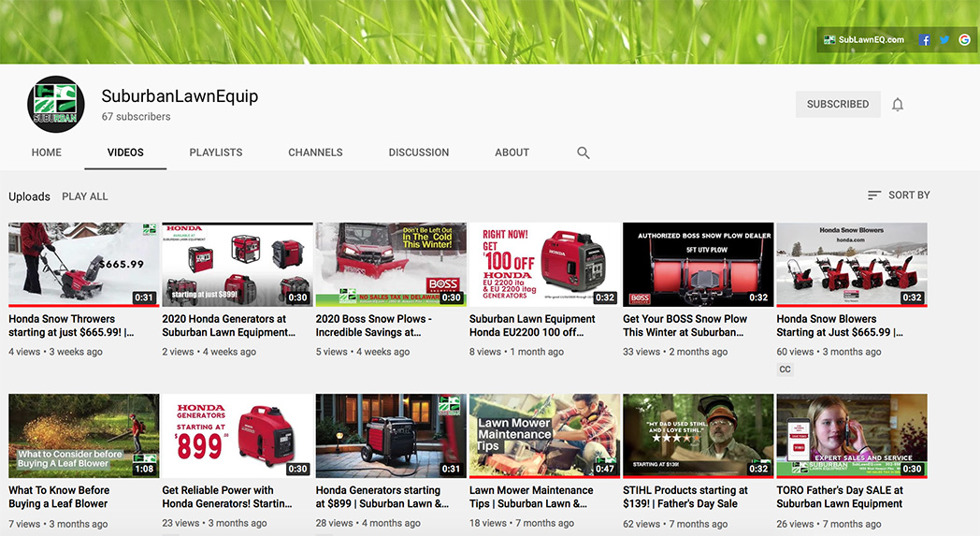This screenshot has width=980, height=536.
Task: Switch to the PLAYLISTS tab
Action: (216, 152)
